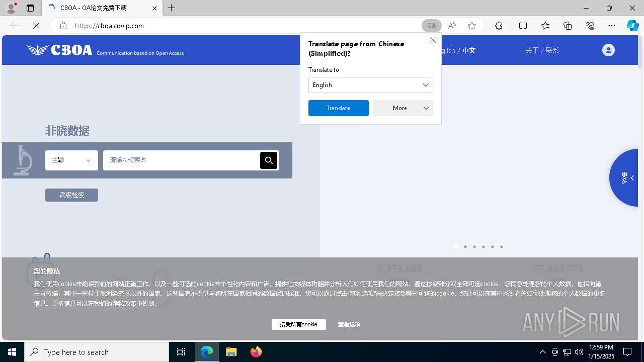Open the 主题 search field dropdown
The width and height of the screenshot is (644, 362).
(71, 160)
